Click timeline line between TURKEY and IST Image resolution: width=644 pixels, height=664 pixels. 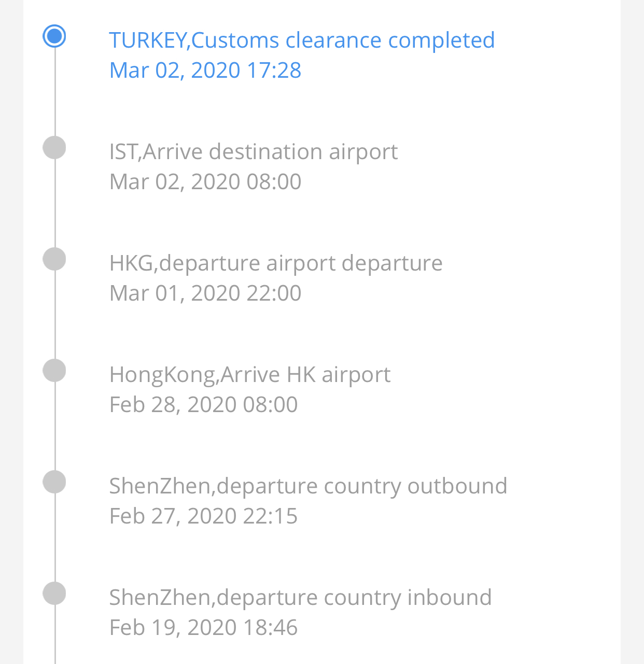[x=54, y=92]
